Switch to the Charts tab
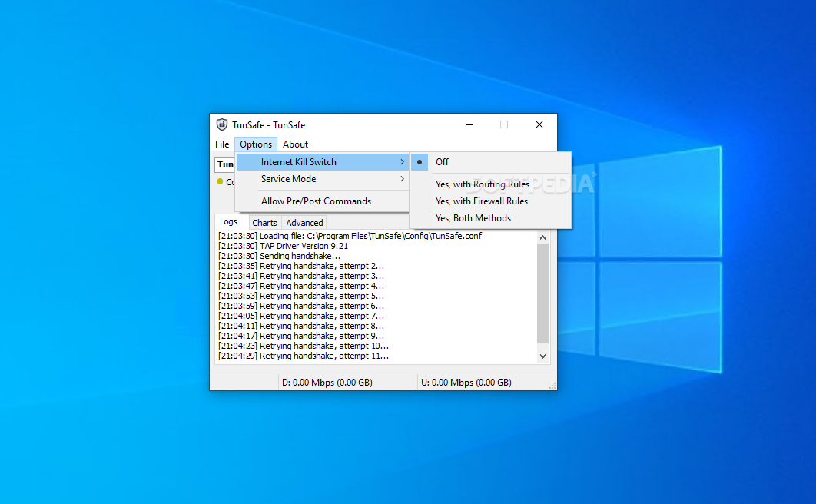Viewport: 816px width, 504px height. (x=264, y=223)
